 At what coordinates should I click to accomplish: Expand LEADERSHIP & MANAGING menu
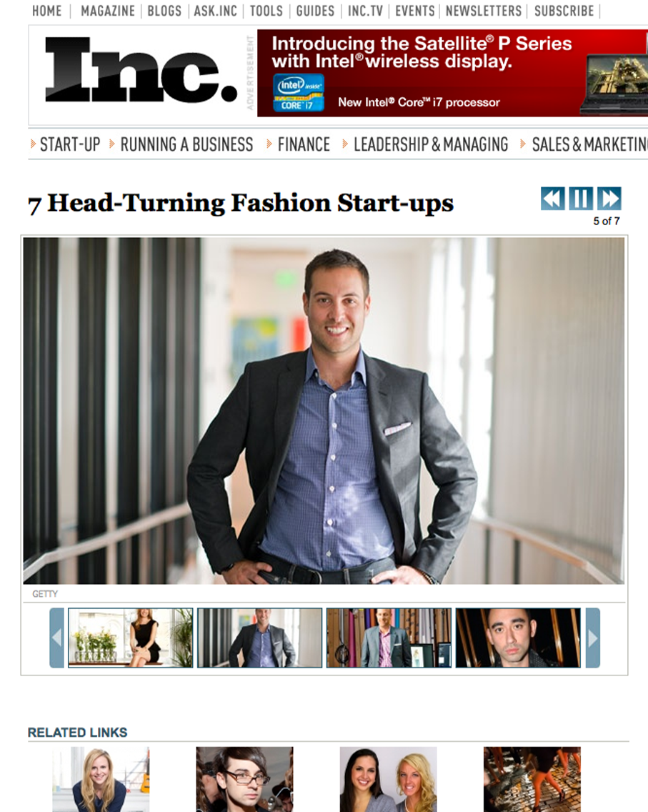pyautogui.click(x=431, y=144)
